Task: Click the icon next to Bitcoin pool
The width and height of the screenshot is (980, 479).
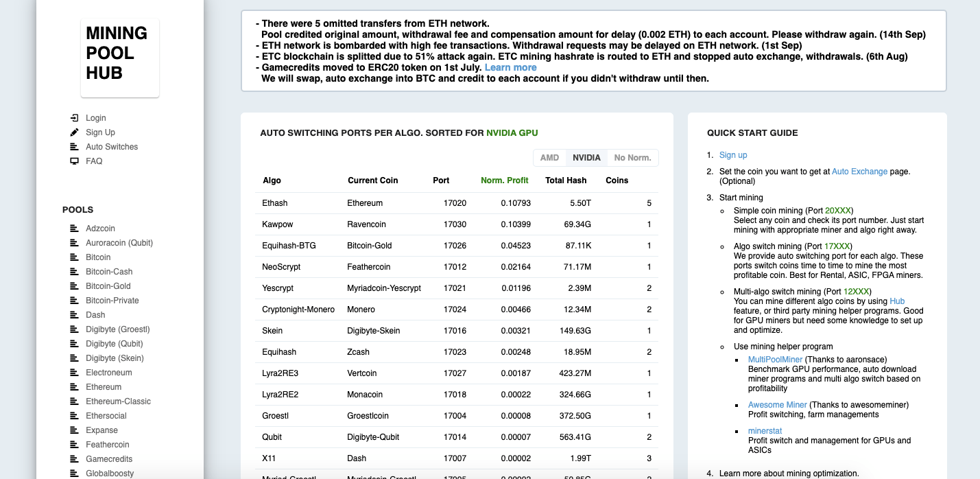Action: coord(75,257)
